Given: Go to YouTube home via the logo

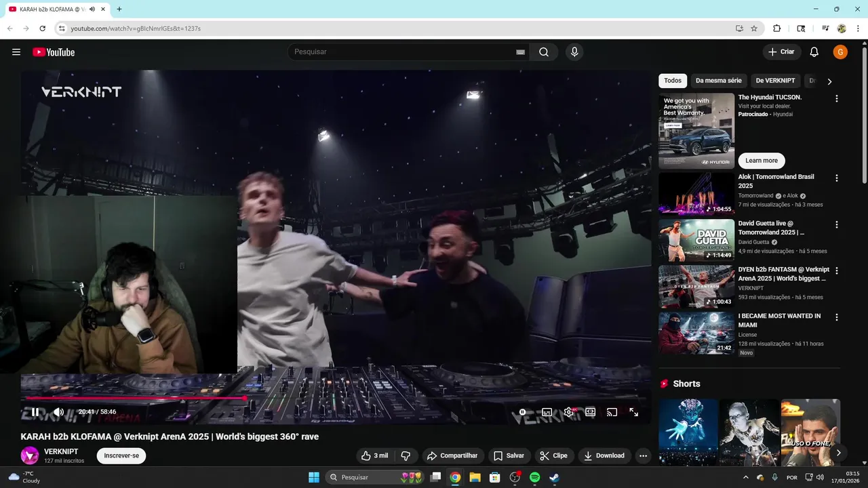Looking at the screenshot, I should 54,52.
